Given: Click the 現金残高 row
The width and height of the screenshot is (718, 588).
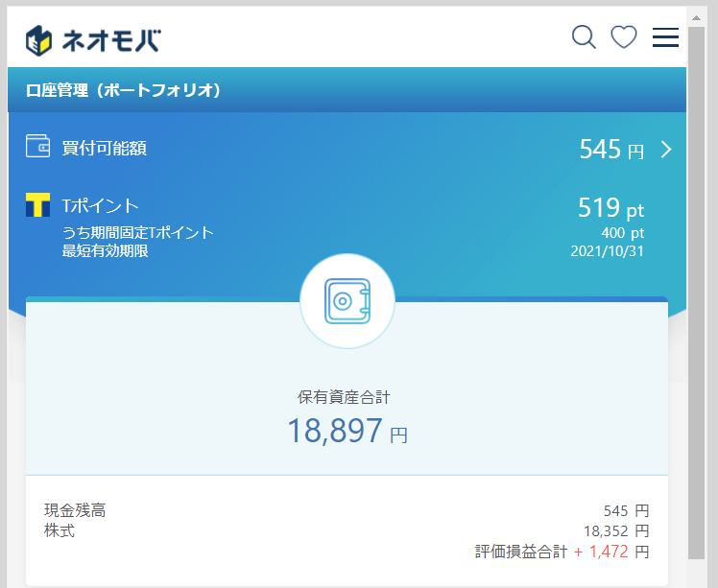Looking at the screenshot, I should coord(347,510).
